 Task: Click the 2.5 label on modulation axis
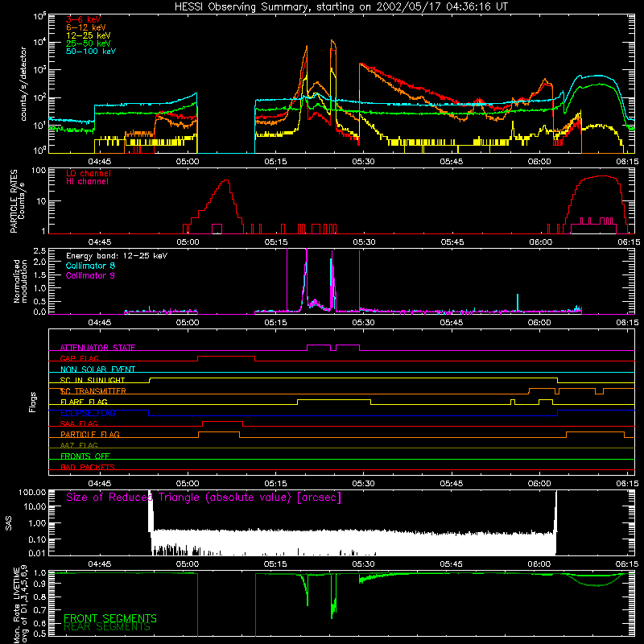click(39, 250)
